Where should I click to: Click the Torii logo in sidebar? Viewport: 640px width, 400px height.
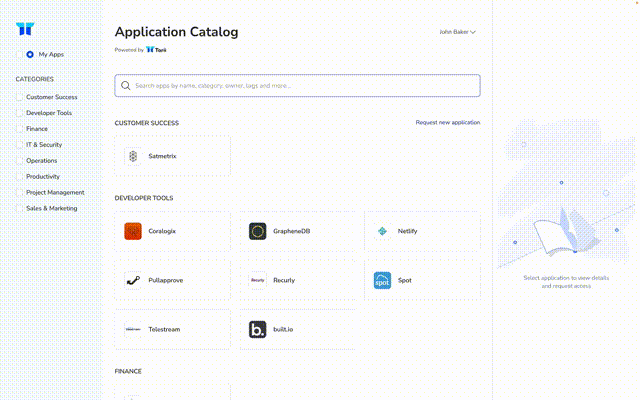pyautogui.click(x=25, y=29)
